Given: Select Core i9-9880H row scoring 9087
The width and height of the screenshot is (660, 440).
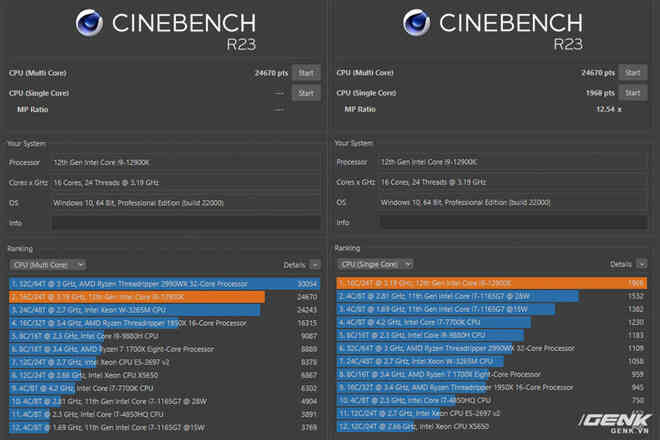Looking at the screenshot, I should [165, 336].
